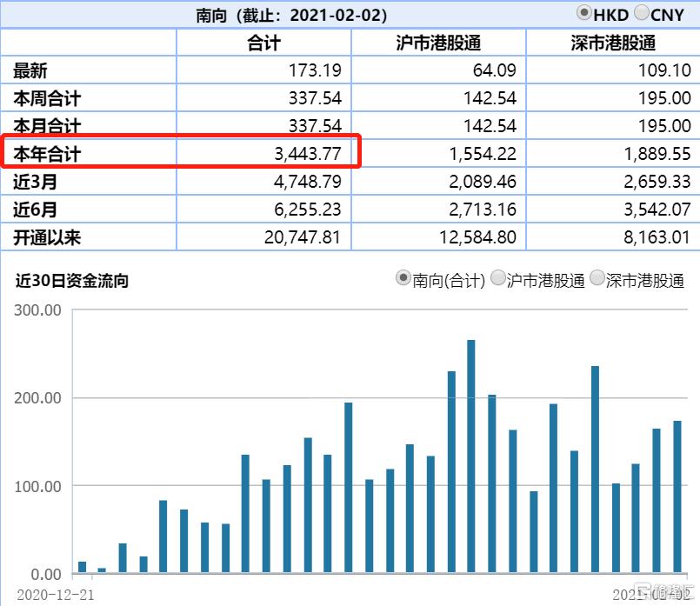Click the 300.00 y-axis label
Image resolution: width=700 pixels, height=606 pixels.
coord(37,310)
